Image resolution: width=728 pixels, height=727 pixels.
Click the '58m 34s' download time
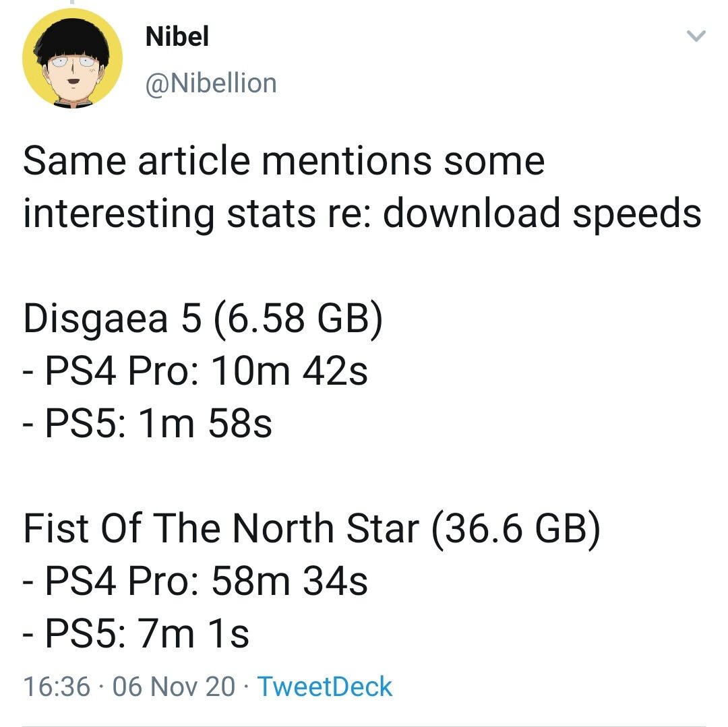coord(289,581)
